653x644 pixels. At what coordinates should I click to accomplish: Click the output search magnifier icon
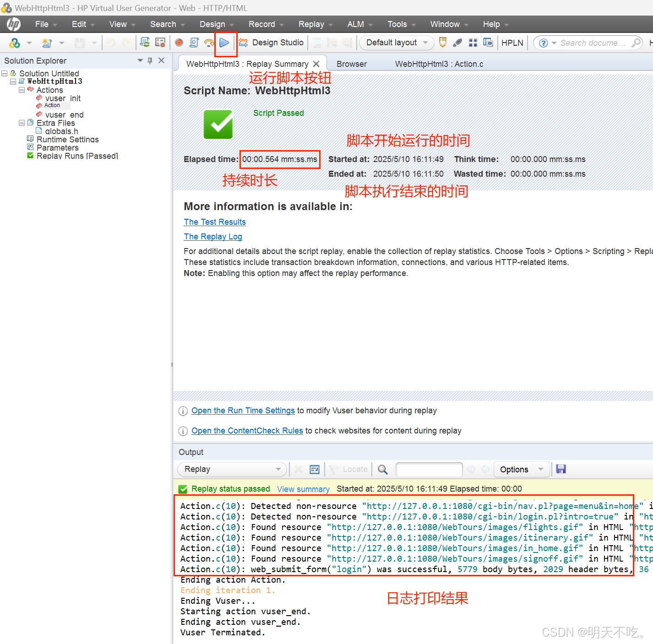tap(383, 469)
